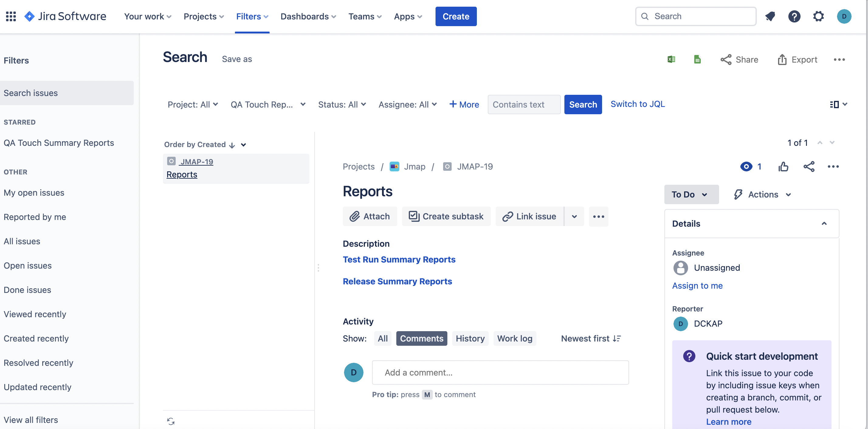Click Share next to the Export button

740,60
